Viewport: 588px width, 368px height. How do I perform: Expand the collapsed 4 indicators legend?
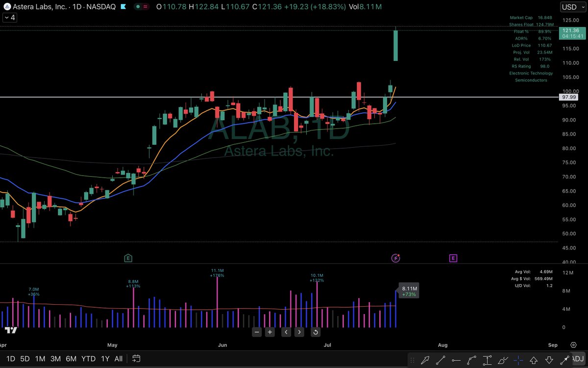coord(9,18)
